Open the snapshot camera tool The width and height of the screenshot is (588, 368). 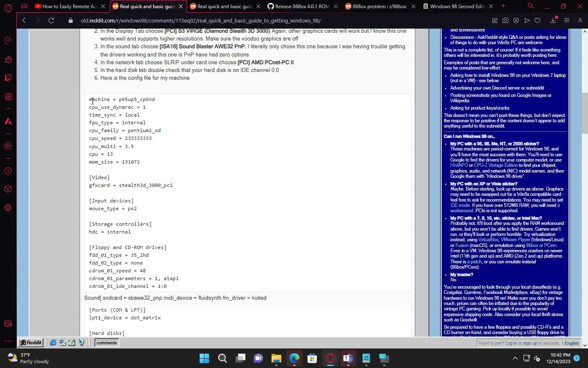tap(506, 20)
